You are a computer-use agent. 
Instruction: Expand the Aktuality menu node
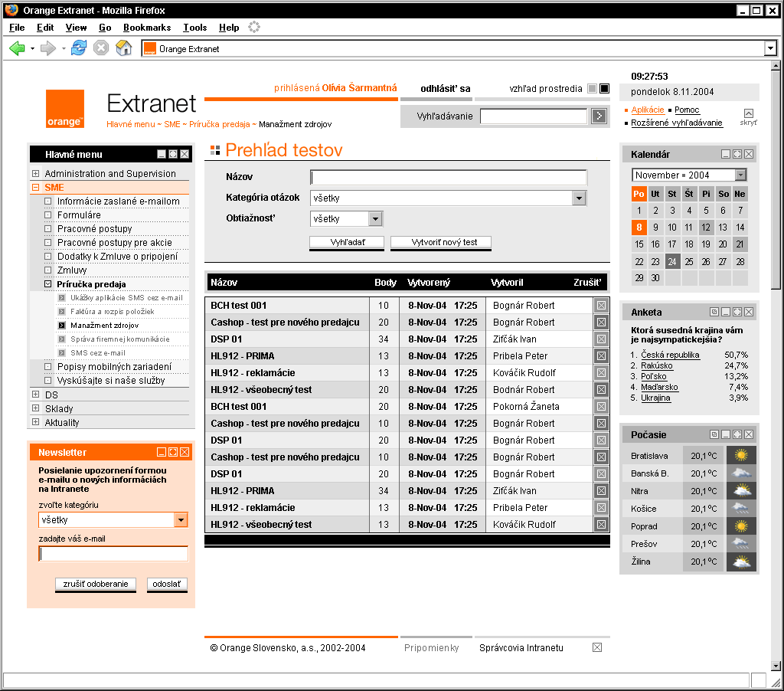pyautogui.click(x=35, y=422)
